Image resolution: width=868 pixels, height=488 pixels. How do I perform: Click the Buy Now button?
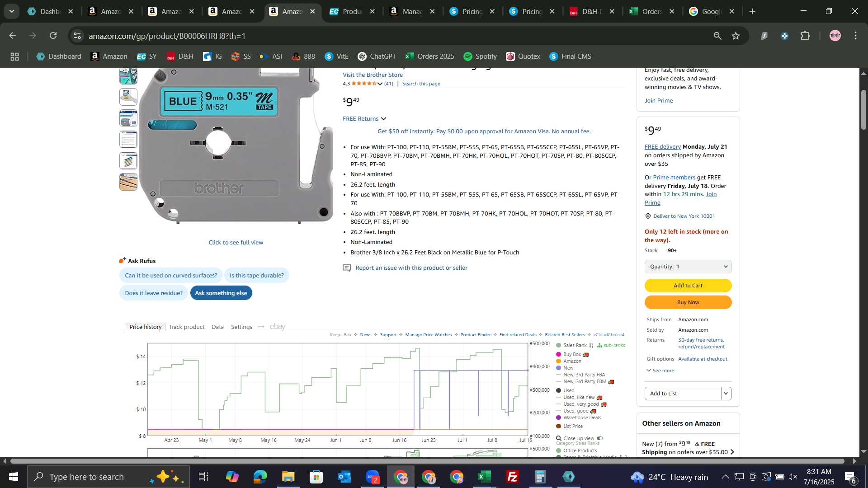688,302
